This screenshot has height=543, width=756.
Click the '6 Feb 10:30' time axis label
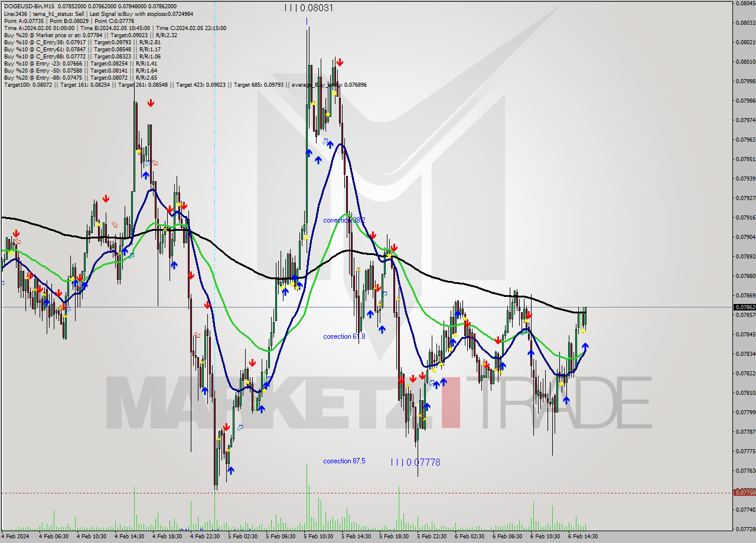pos(545,537)
